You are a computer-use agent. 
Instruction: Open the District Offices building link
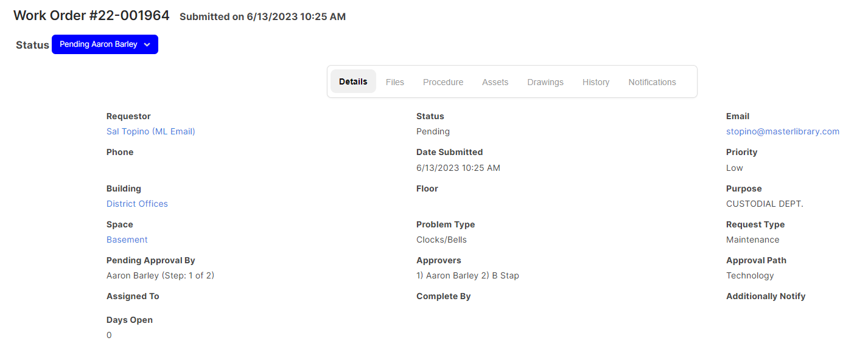(137, 204)
